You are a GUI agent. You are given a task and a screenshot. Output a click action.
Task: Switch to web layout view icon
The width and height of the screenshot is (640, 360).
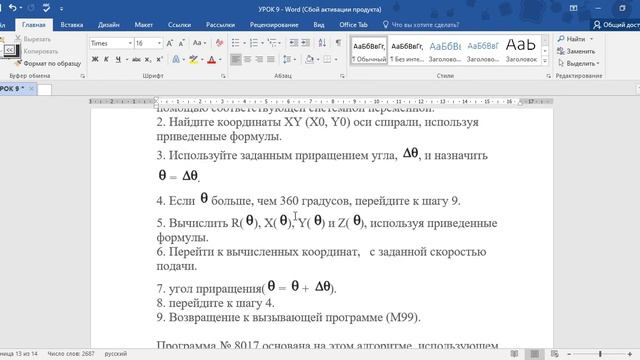tap(554, 353)
